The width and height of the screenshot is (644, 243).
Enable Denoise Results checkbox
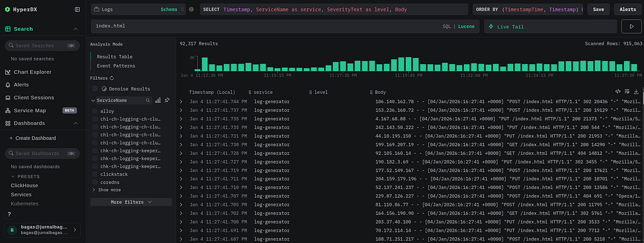(95, 89)
